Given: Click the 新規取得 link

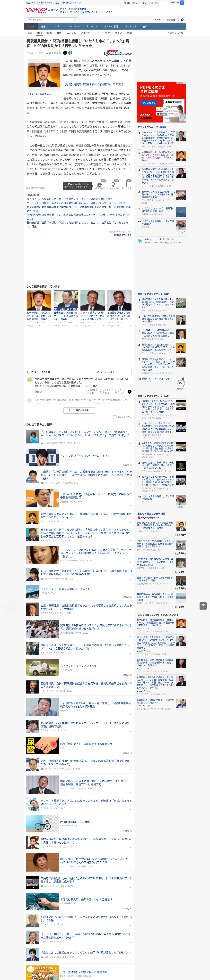Looking at the screenshot, I should tap(82, 9).
